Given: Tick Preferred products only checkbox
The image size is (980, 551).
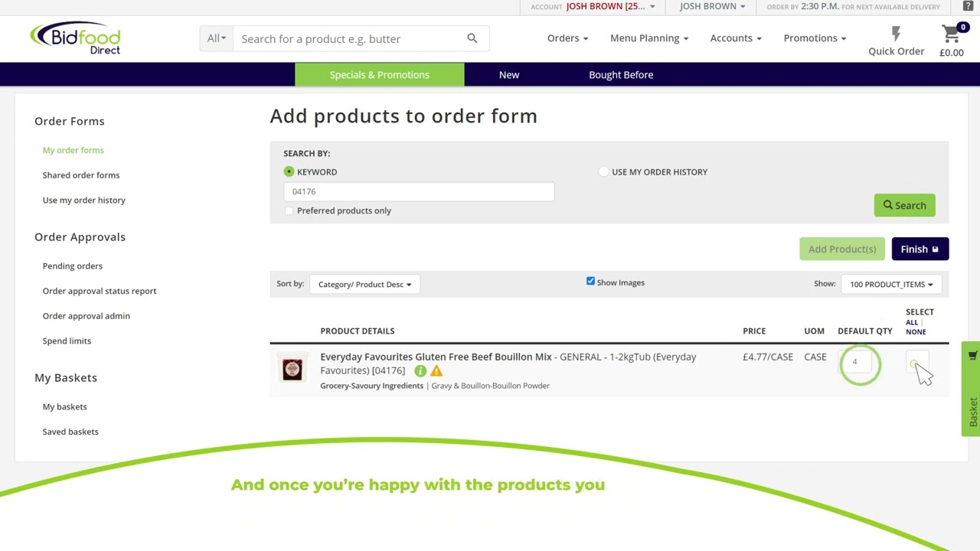Looking at the screenshot, I should (289, 210).
